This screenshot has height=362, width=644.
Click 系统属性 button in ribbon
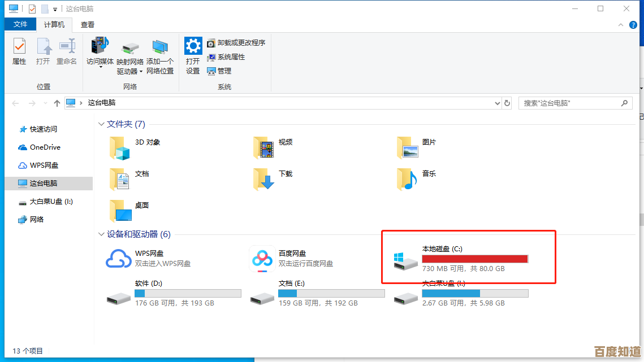point(226,57)
